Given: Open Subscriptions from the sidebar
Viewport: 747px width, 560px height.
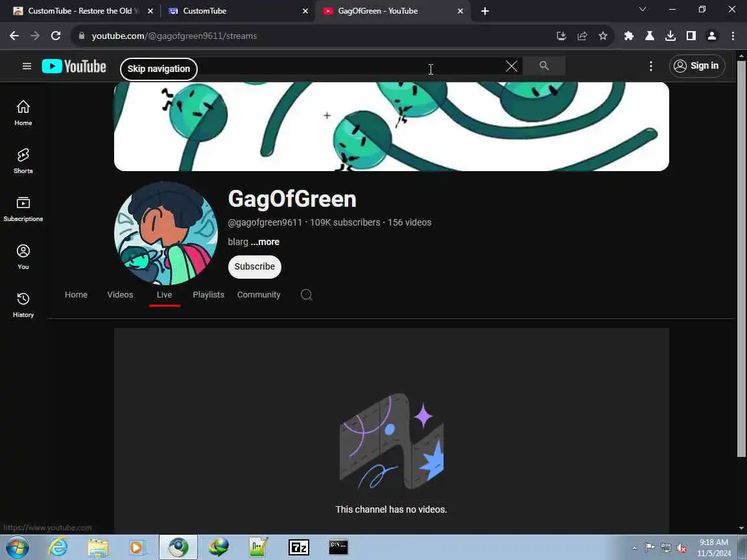Looking at the screenshot, I should (23, 209).
